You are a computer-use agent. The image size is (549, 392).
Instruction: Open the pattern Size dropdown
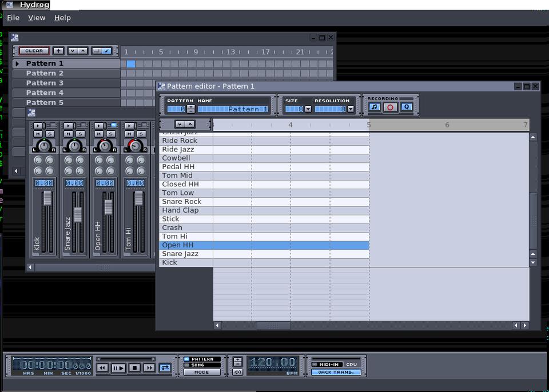coord(308,109)
